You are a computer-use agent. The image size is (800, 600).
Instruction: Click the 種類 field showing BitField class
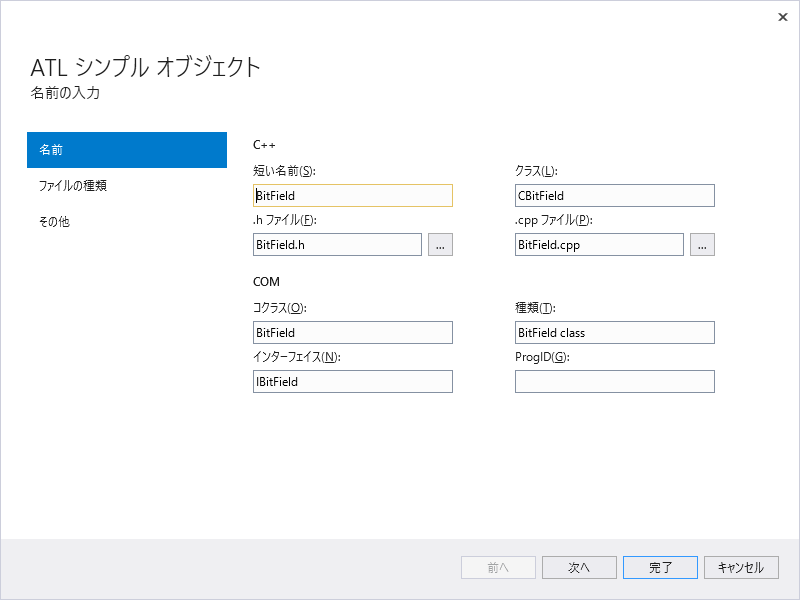coord(614,332)
